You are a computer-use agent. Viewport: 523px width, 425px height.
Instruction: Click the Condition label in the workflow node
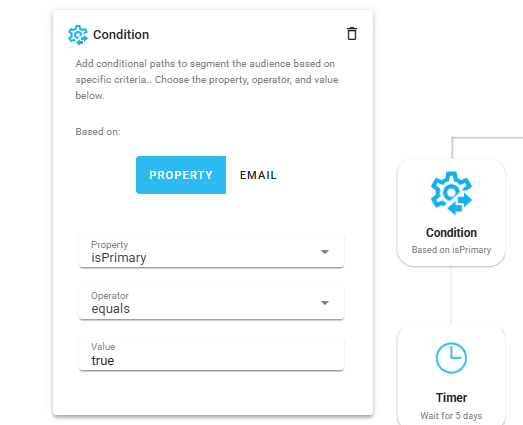point(451,233)
